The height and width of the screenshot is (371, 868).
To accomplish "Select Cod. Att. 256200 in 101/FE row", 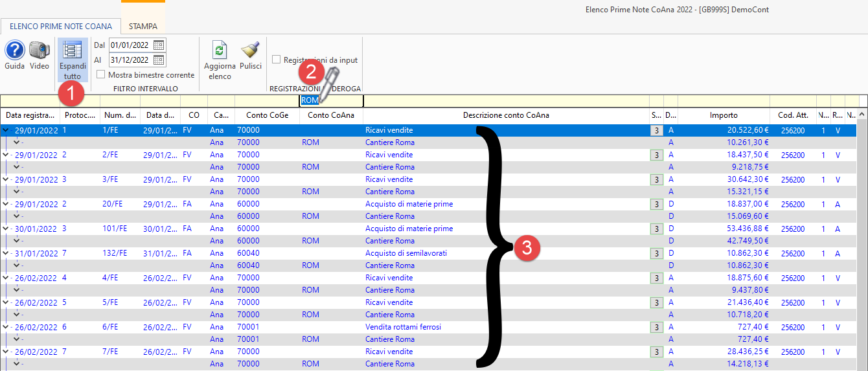I will 793,229.
